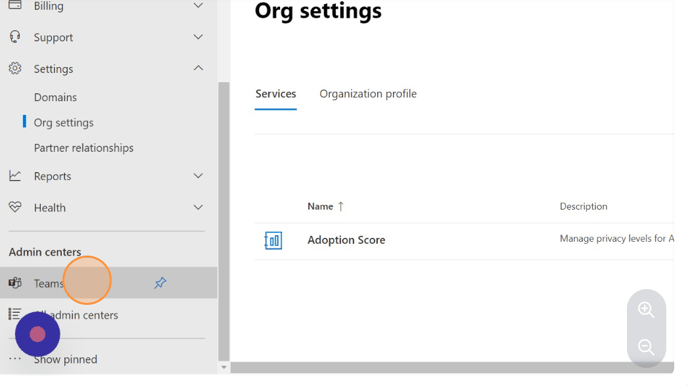688x385 pixels.
Task: Click the Settings menu label
Action: (54, 69)
